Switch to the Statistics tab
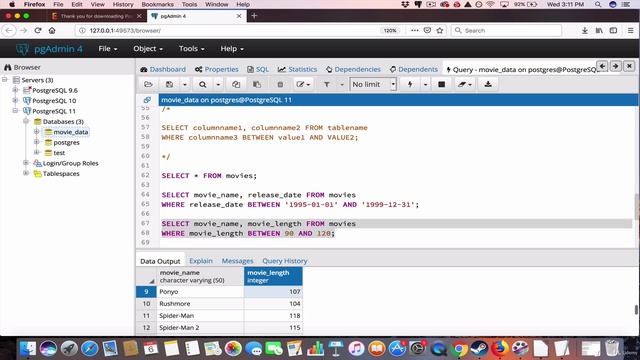 click(297, 69)
